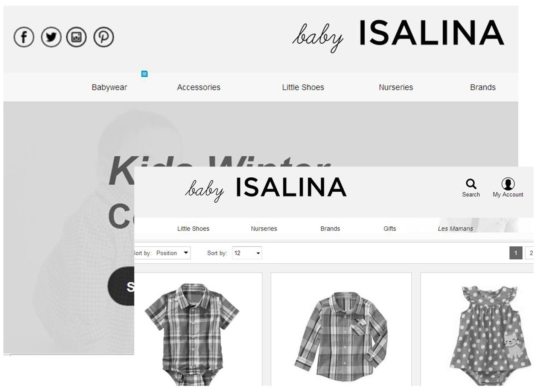Open the Pinterest social icon

104,37
